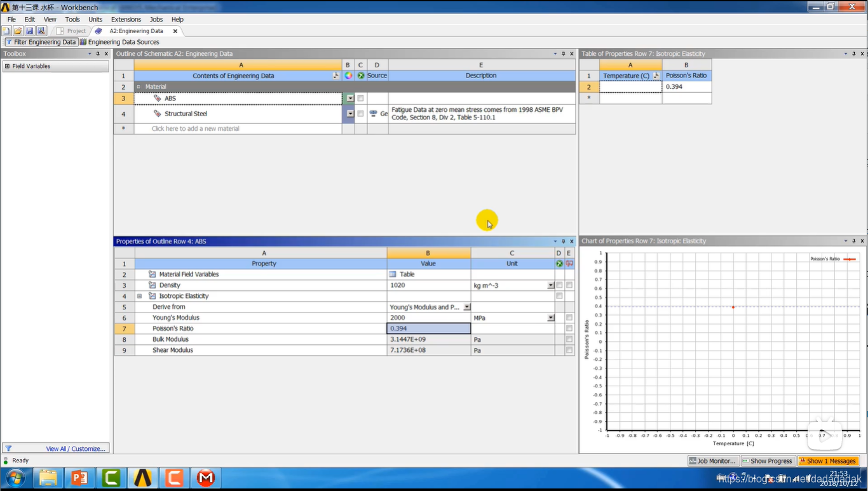Open the Units menu
Image resolution: width=868 pixels, height=491 pixels.
[x=95, y=20]
